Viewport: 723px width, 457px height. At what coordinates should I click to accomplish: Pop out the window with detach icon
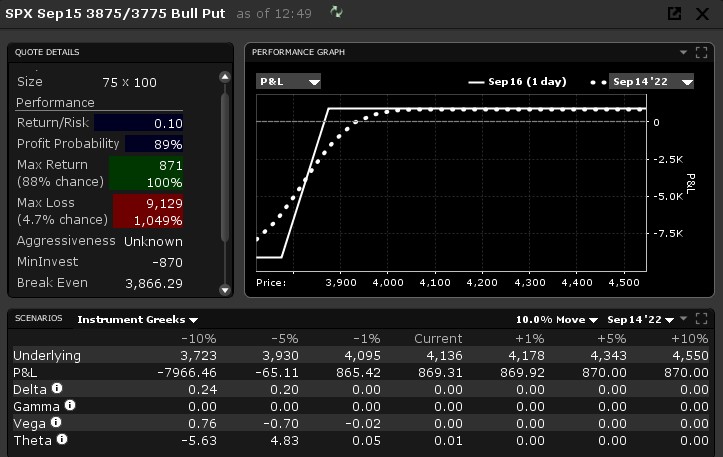click(674, 13)
